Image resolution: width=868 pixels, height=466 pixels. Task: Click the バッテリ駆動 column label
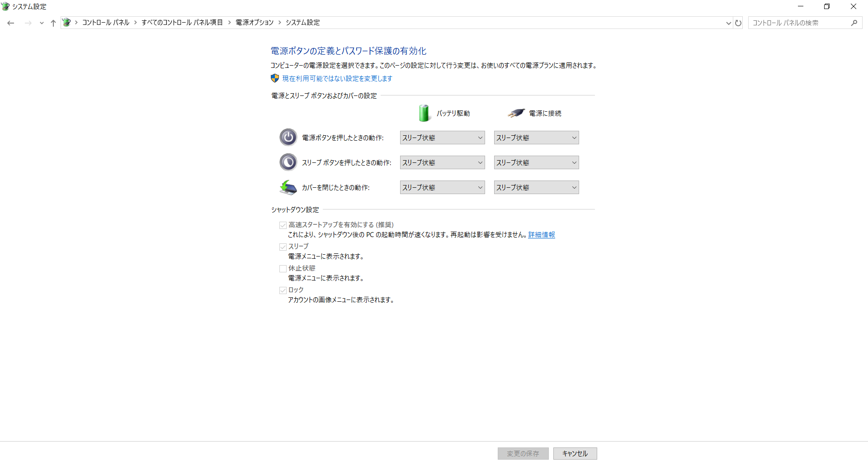[x=453, y=114]
